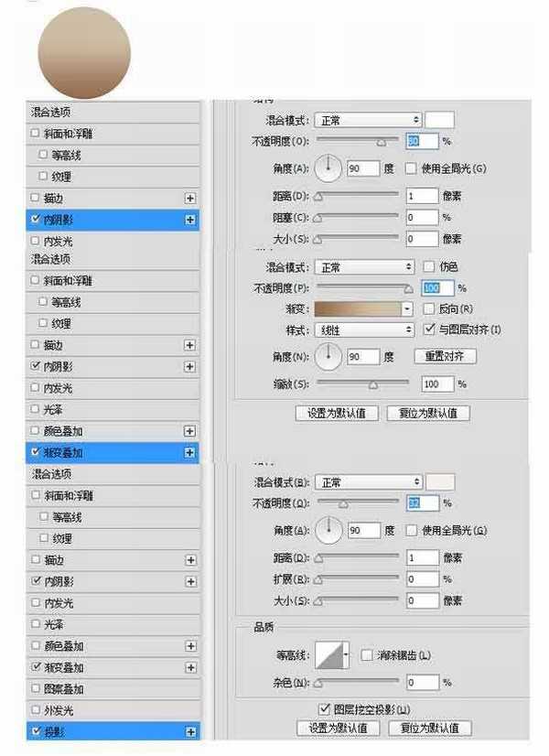This screenshot has width=549, height=756.
Task: Open the 样式 dropdown showing 线性
Action: (364, 329)
